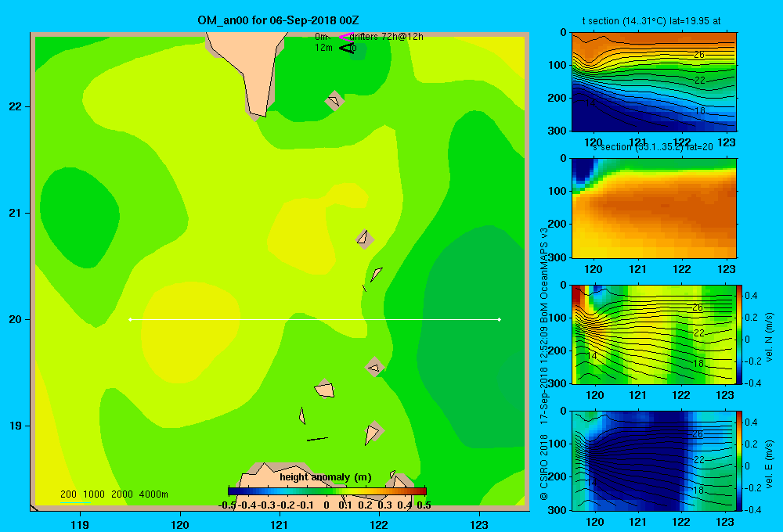Click longitude label '120' under the main map
Screen dimensions: 783x532
click(x=180, y=524)
